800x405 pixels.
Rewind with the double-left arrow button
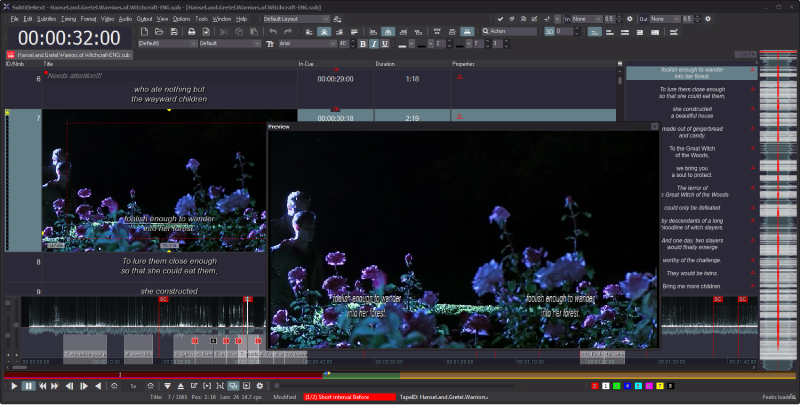coord(43,386)
